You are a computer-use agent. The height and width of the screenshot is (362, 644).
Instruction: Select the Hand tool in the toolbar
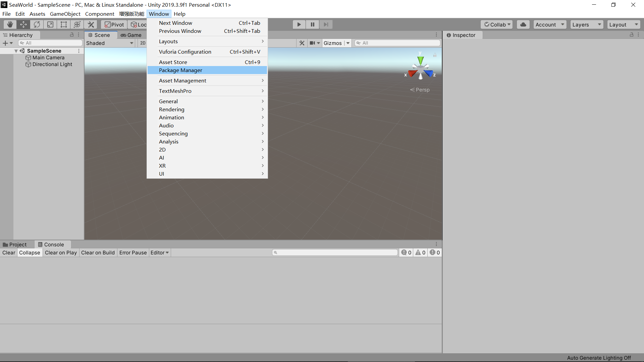9,24
